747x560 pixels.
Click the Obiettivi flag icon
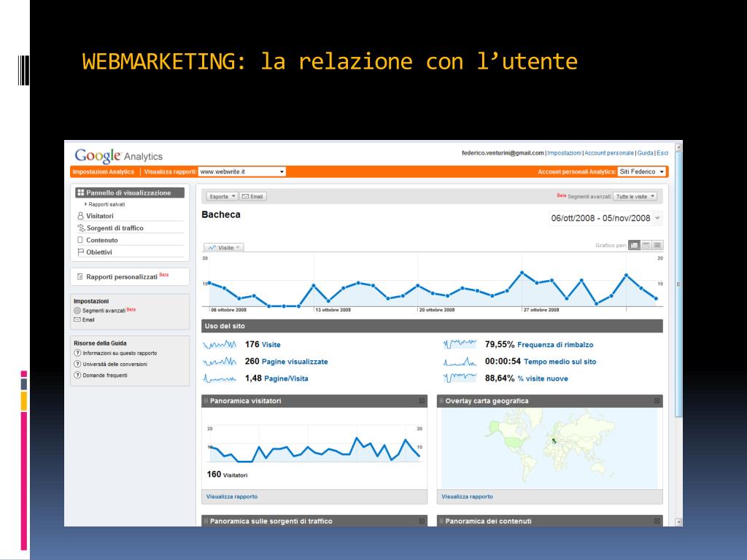click(x=80, y=252)
